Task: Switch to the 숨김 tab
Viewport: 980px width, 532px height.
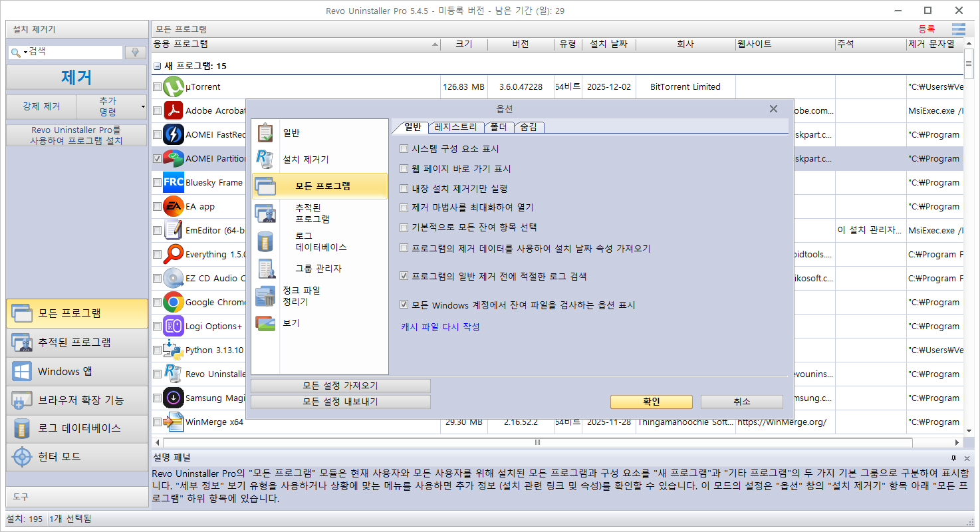Action: click(x=529, y=127)
